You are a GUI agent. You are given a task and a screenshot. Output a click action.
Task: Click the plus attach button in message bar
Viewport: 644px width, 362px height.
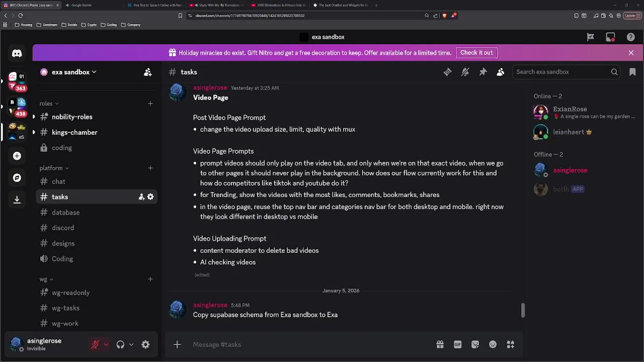coord(177,344)
